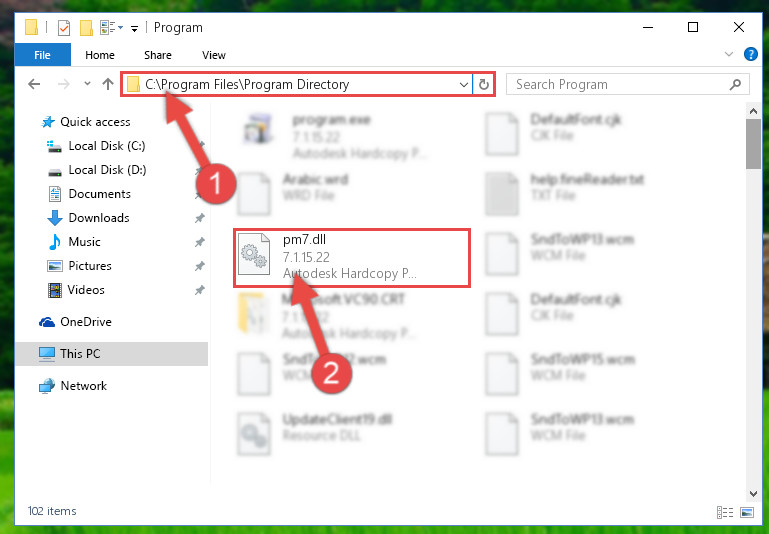
Task: Open Properties from quick access toolbar
Action: point(64,28)
